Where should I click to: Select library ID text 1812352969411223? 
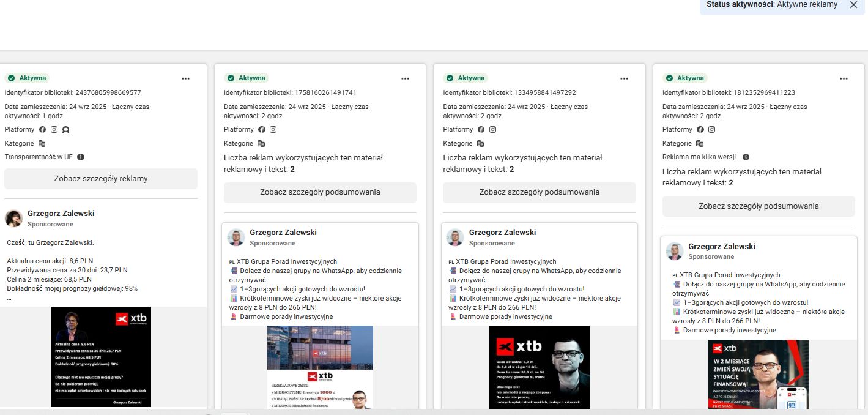tap(765, 93)
